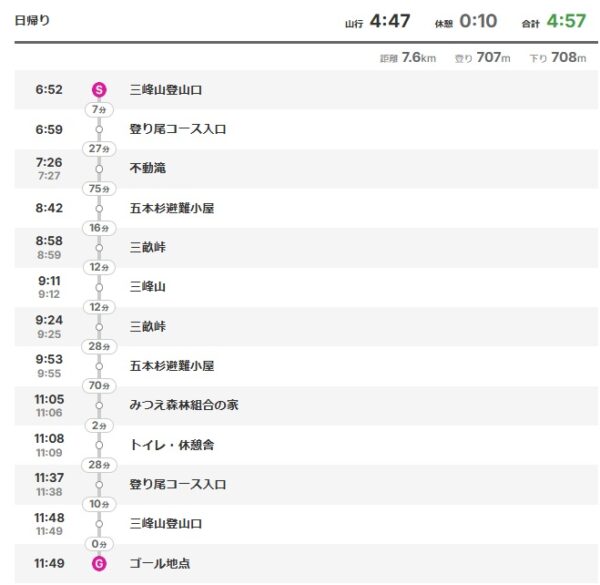Click 三畝峠 at the 9:24 arrival
The image size is (600, 585).
click(148, 327)
